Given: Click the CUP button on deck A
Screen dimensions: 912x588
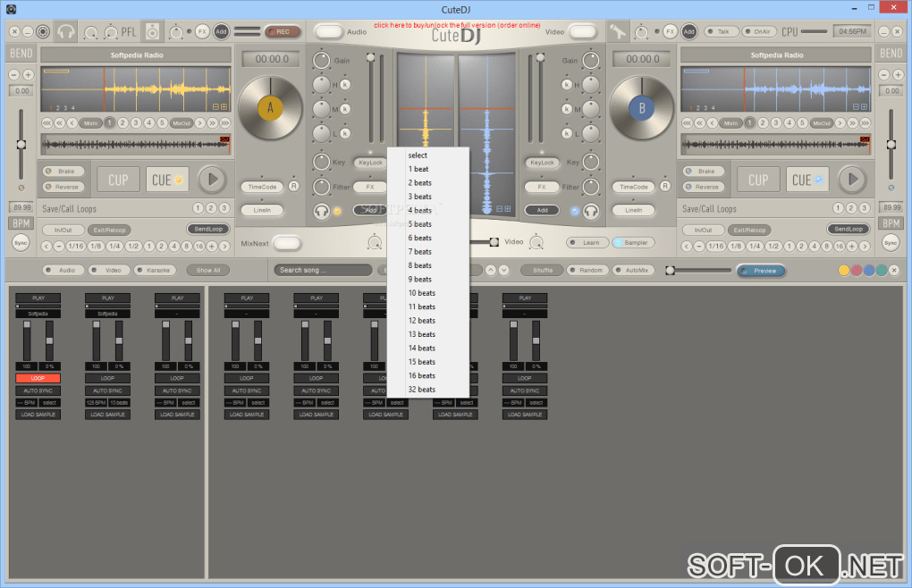Looking at the screenshot, I should click(118, 181).
